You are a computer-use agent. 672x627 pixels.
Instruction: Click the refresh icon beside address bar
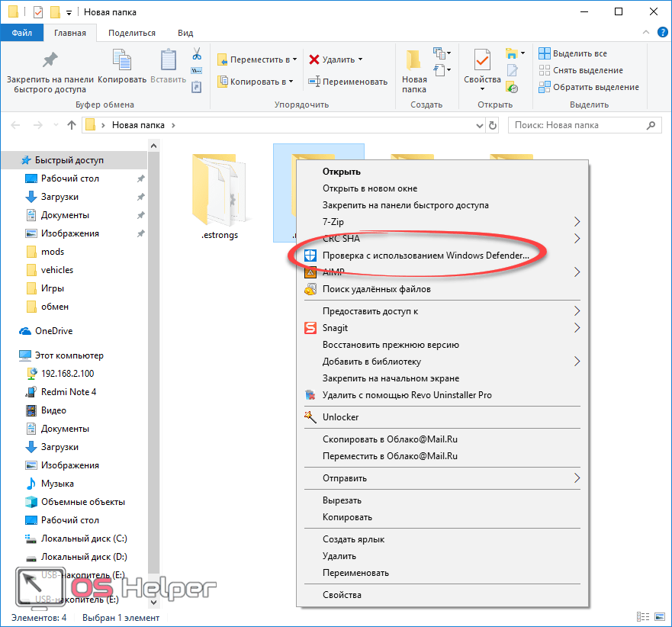click(493, 125)
